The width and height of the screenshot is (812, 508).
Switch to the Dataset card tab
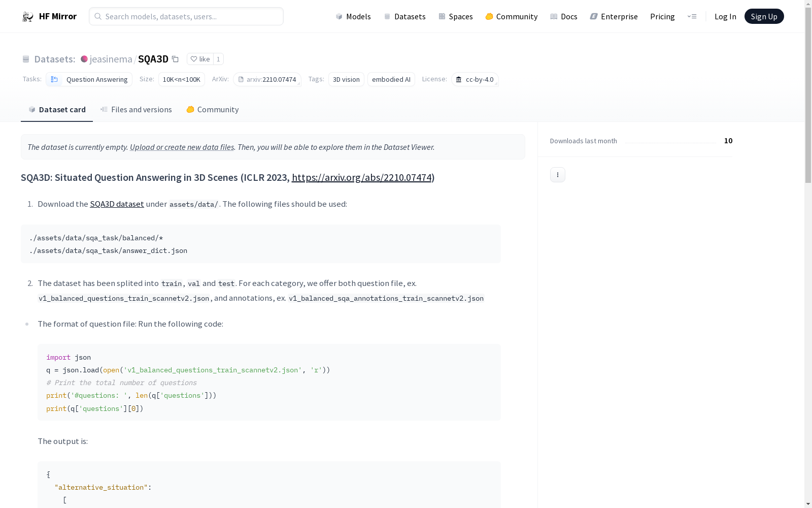coord(57,110)
